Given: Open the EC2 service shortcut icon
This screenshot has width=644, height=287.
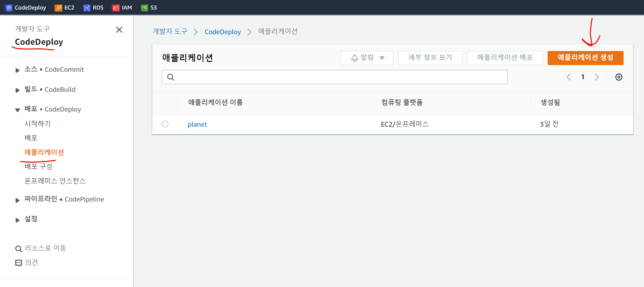Looking at the screenshot, I should (58, 8).
